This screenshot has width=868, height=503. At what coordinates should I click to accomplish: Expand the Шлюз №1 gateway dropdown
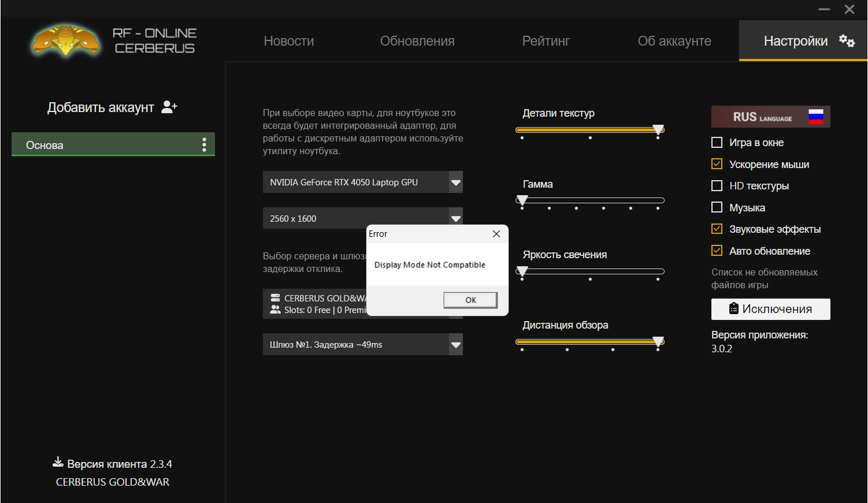pyautogui.click(x=456, y=345)
